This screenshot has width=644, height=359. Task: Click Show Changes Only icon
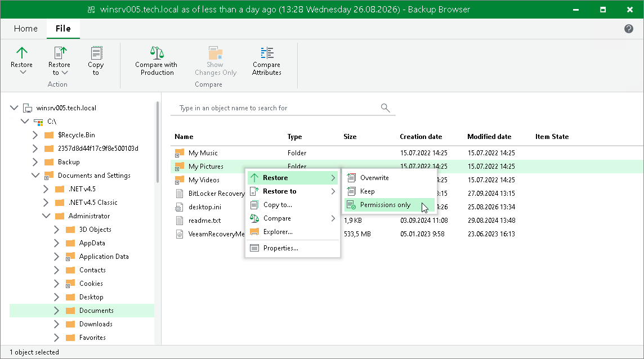(x=215, y=52)
